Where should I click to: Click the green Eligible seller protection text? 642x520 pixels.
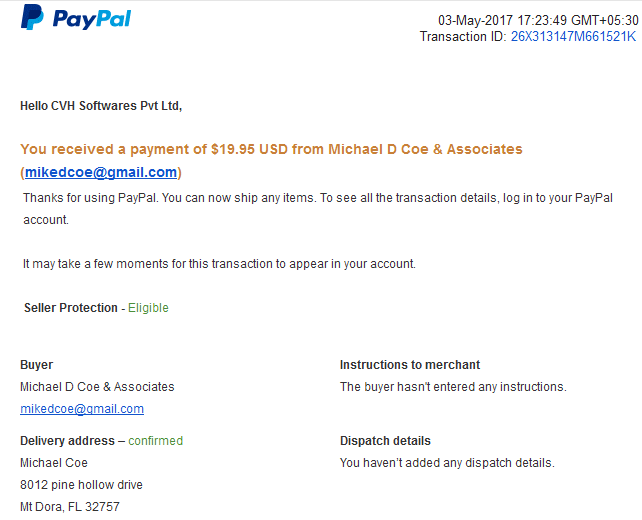(x=148, y=308)
